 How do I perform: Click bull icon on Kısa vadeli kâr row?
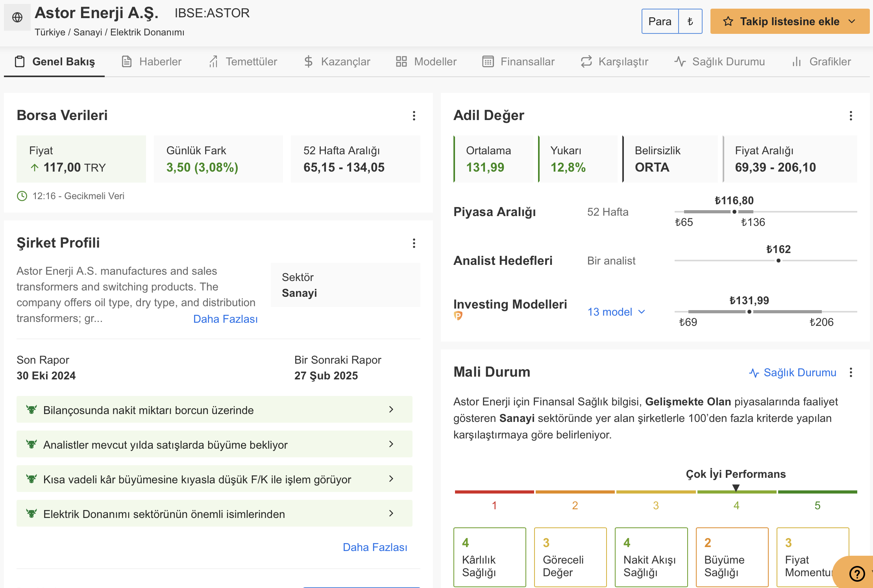(x=31, y=479)
